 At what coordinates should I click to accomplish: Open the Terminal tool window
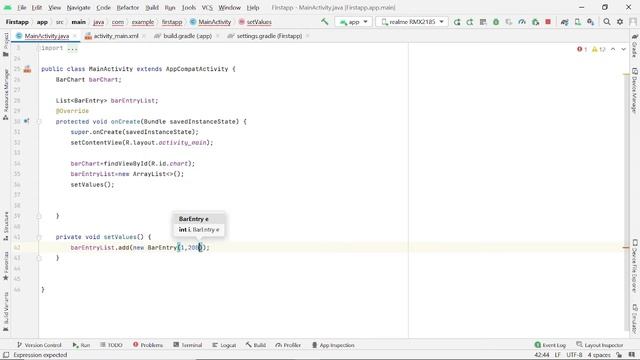[x=188, y=345]
